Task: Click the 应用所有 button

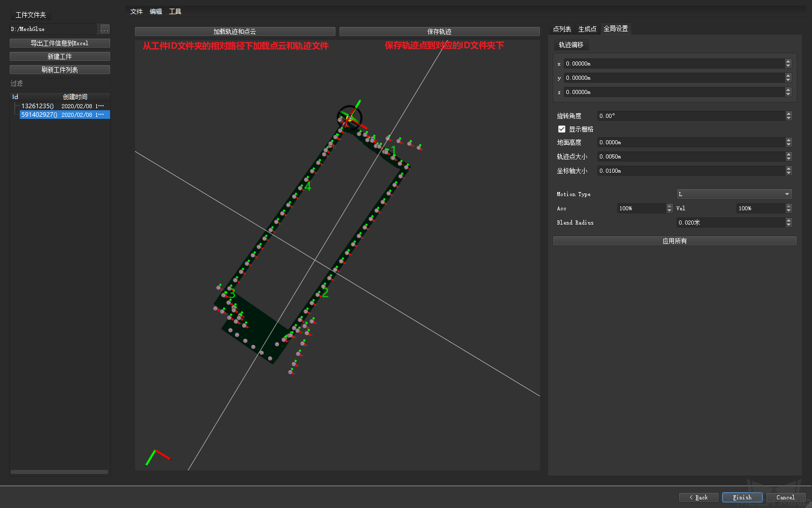Action: pyautogui.click(x=674, y=241)
